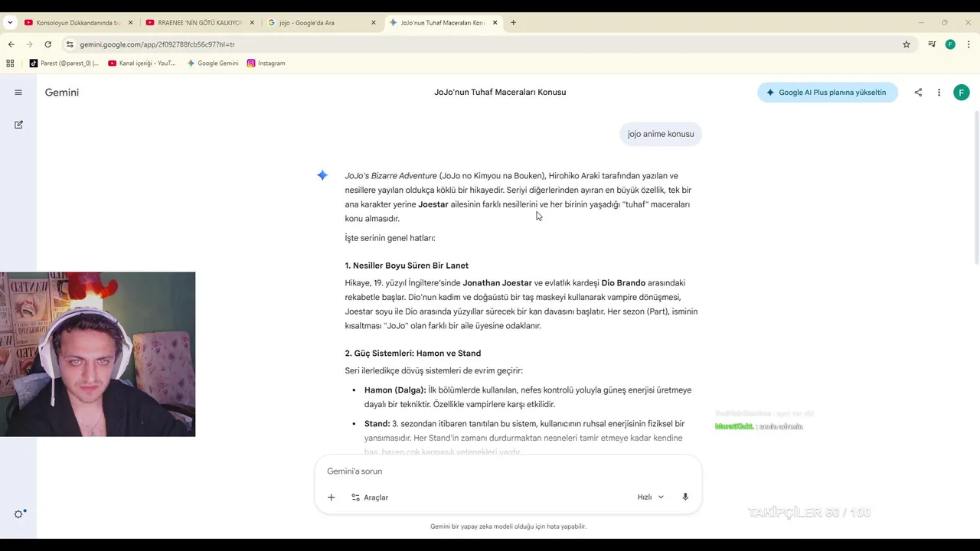Click the plus icon to add files

point(331,497)
